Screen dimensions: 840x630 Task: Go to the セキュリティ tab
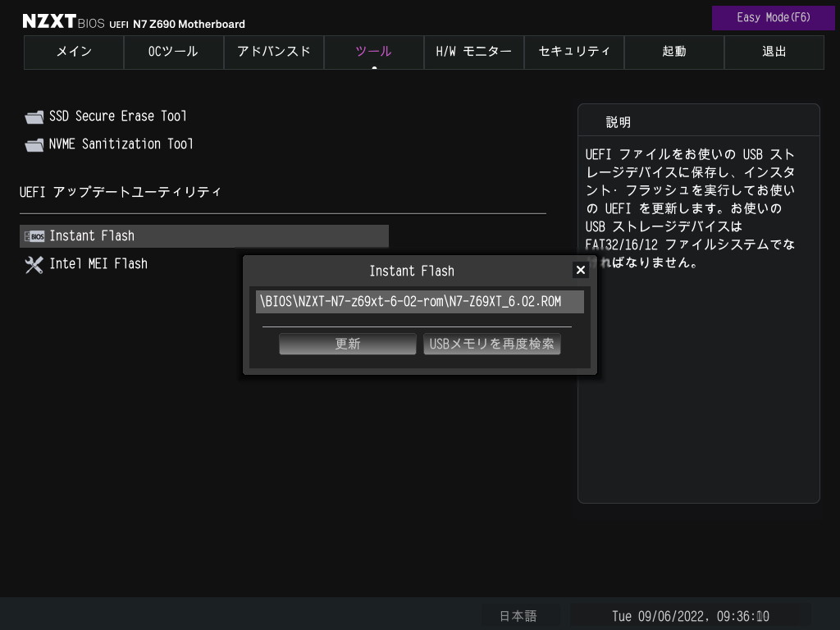[x=573, y=52]
